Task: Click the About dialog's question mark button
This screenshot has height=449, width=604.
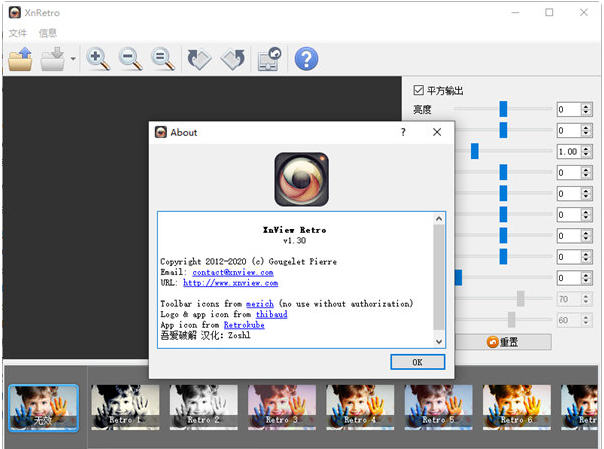Action: coord(403,132)
